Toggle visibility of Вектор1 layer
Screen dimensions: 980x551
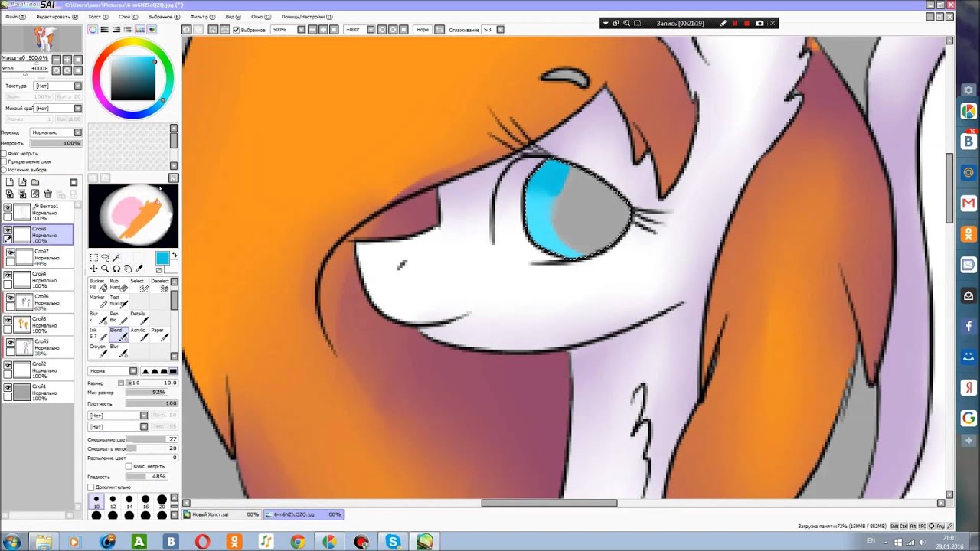pos(8,207)
